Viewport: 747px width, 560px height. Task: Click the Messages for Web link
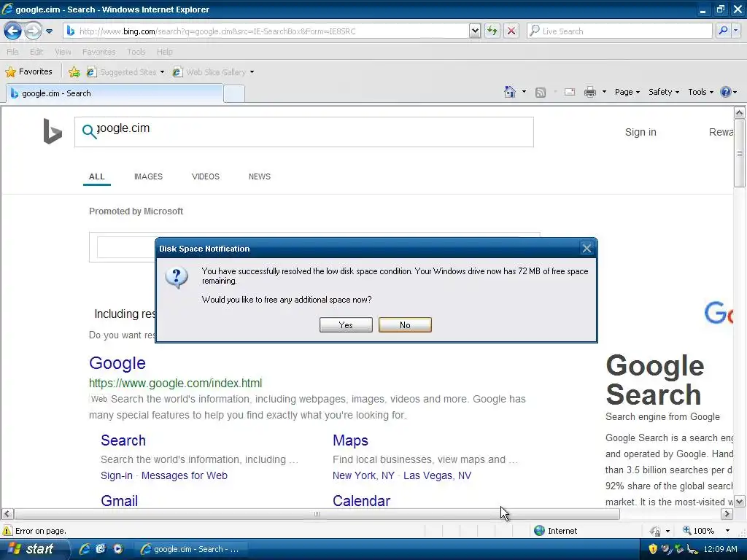coord(185,475)
